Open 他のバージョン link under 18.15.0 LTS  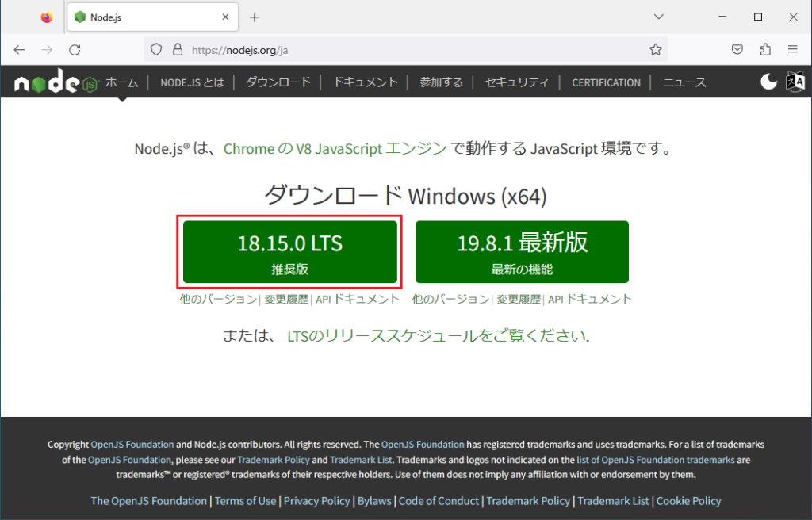[x=218, y=300]
